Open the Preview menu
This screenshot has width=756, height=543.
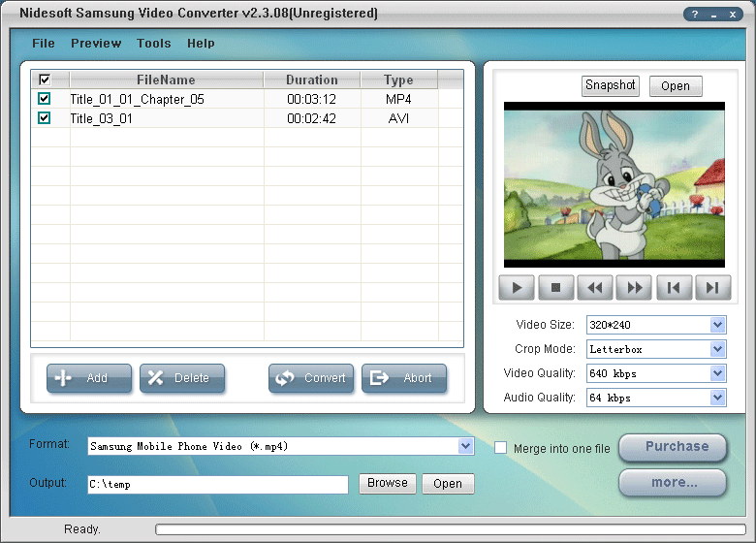96,44
